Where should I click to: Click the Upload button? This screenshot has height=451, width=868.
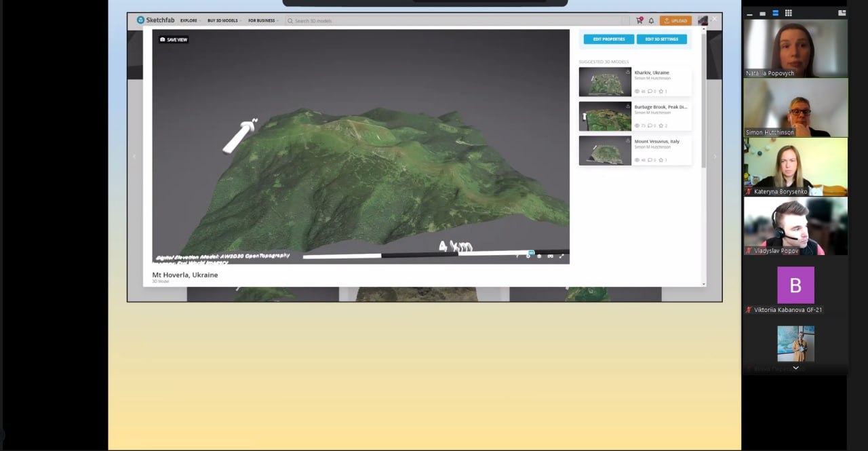[675, 20]
